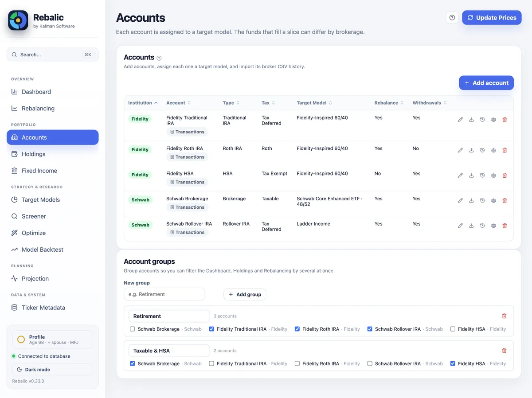Screen dimensions: 532x398
Task: Go to Rebalancing in the sidebar
Action: point(52,108)
